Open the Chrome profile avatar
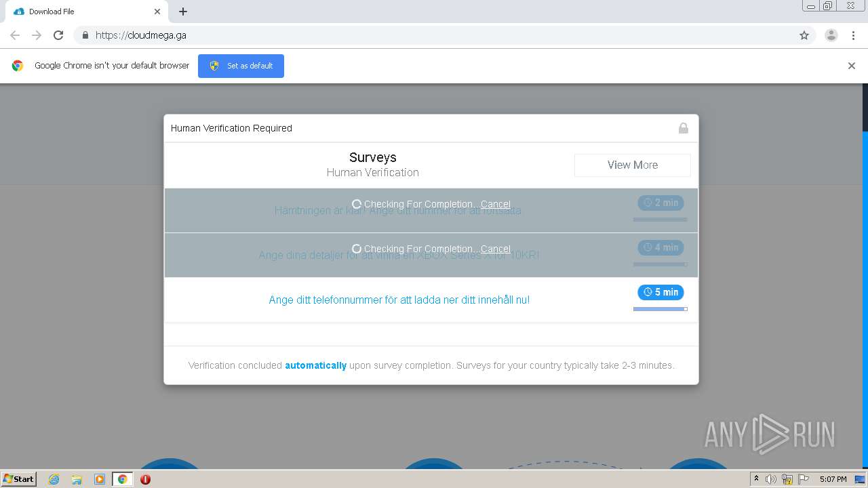The height and width of the screenshot is (488, 868). [x=831, y=35]
